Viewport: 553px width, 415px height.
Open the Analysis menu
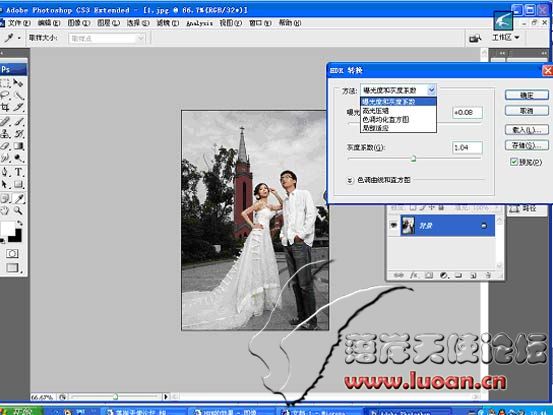[x=199, y=23]
